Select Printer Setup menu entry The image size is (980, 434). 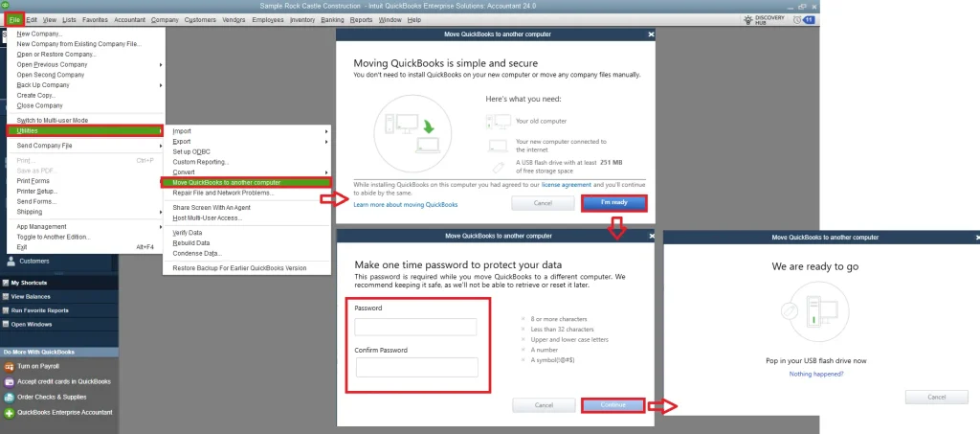(x=37, y=192)
